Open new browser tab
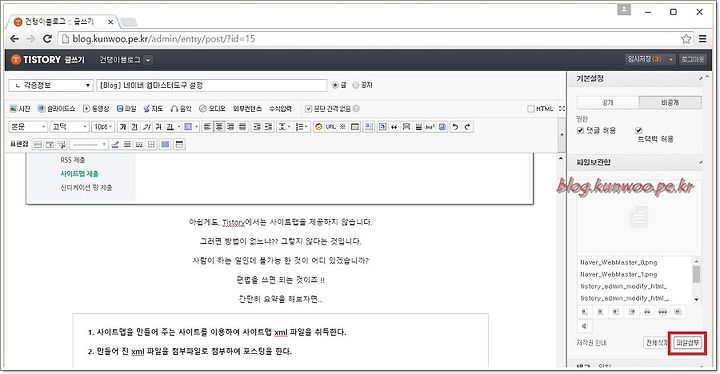The height and width of the screenshot is (374, 720). 129,22
